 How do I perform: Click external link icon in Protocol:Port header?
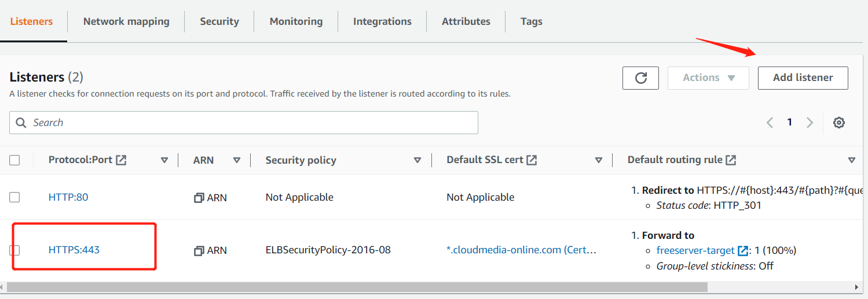(121, 160)
